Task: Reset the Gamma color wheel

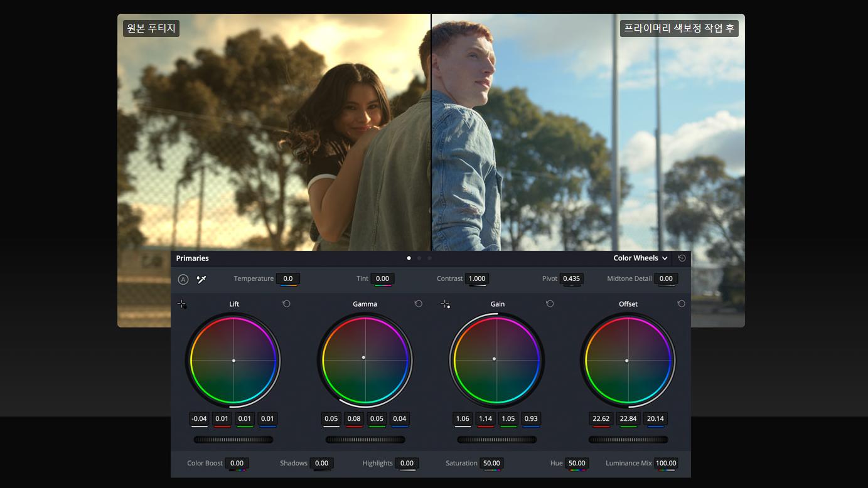Action: pyautogui.click(x=419, y=304)
